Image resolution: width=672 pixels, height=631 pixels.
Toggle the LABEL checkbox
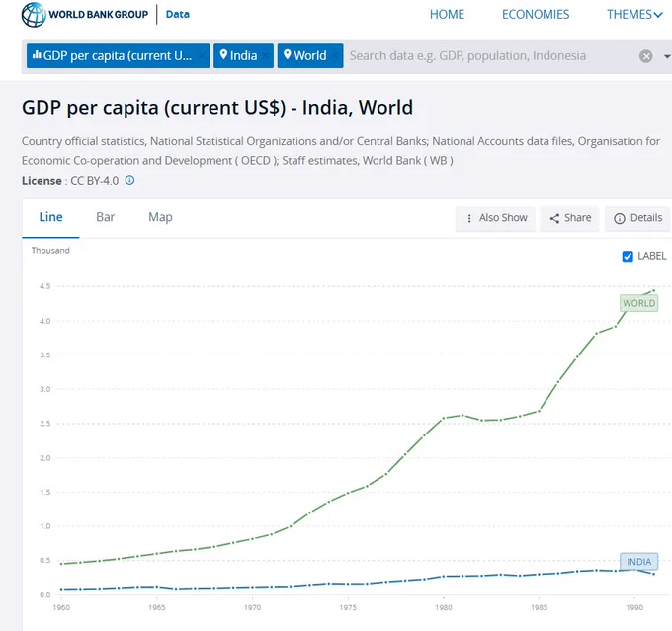[628, 256]
